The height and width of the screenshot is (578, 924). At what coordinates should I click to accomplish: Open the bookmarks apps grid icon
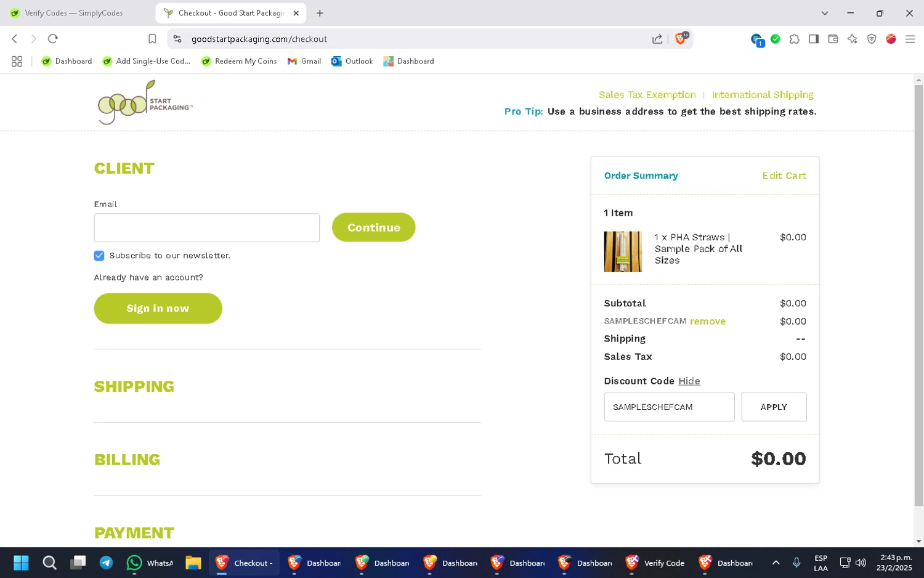17,61
